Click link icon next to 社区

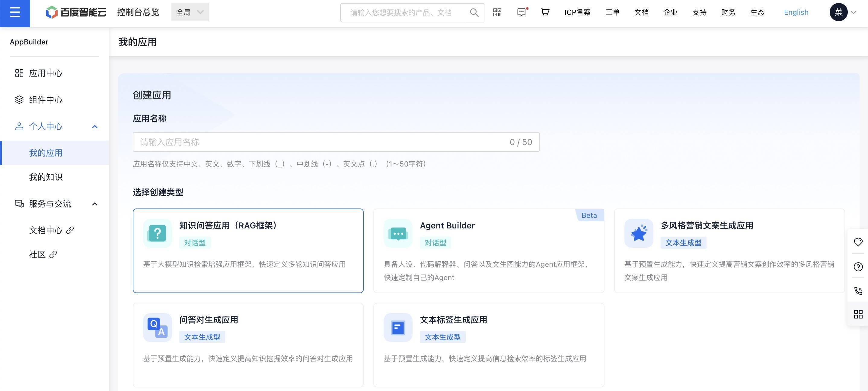click(53, 254)
